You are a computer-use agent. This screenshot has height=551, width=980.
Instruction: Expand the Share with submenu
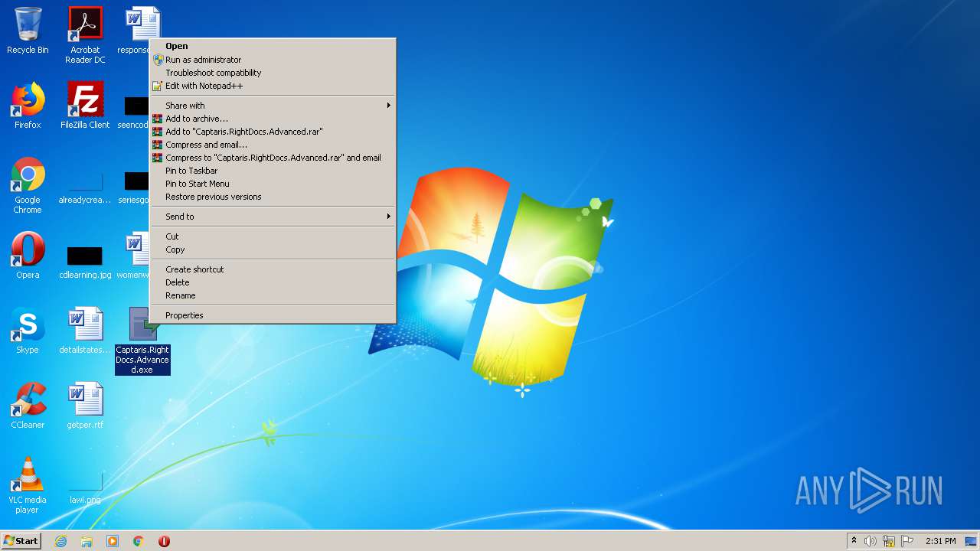point(273,106)
